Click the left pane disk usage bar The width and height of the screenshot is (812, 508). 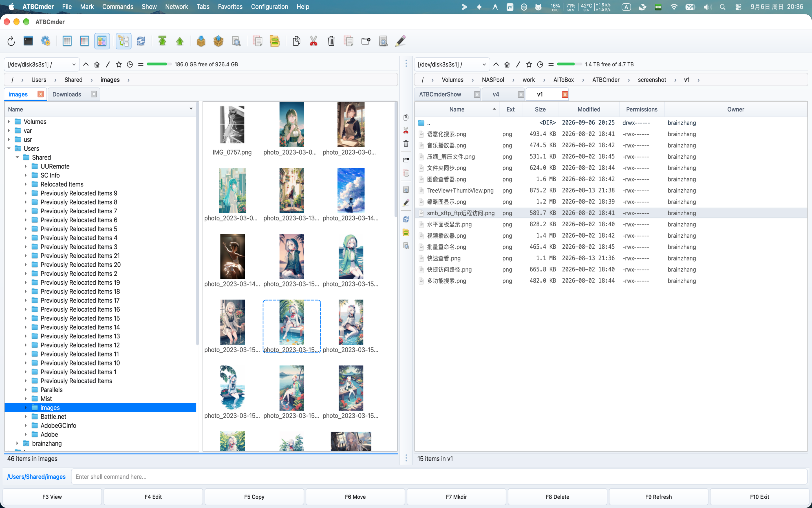point(159,64)
